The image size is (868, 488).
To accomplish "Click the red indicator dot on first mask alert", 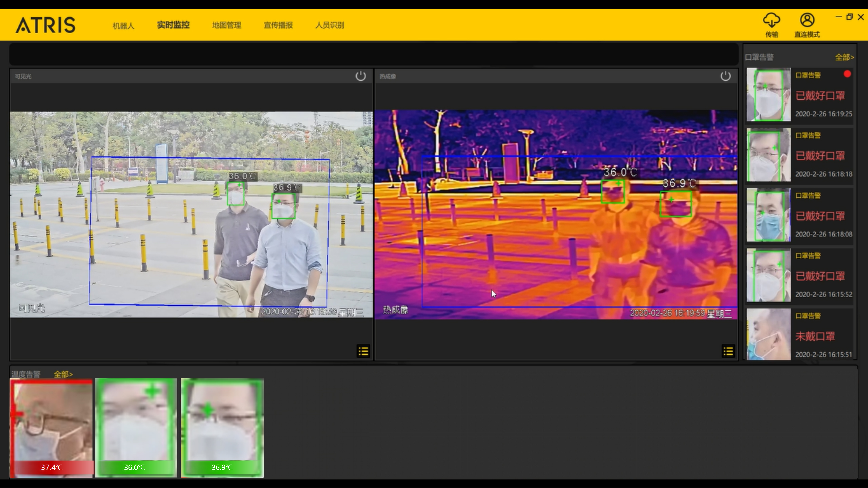I will pos(847,74).
